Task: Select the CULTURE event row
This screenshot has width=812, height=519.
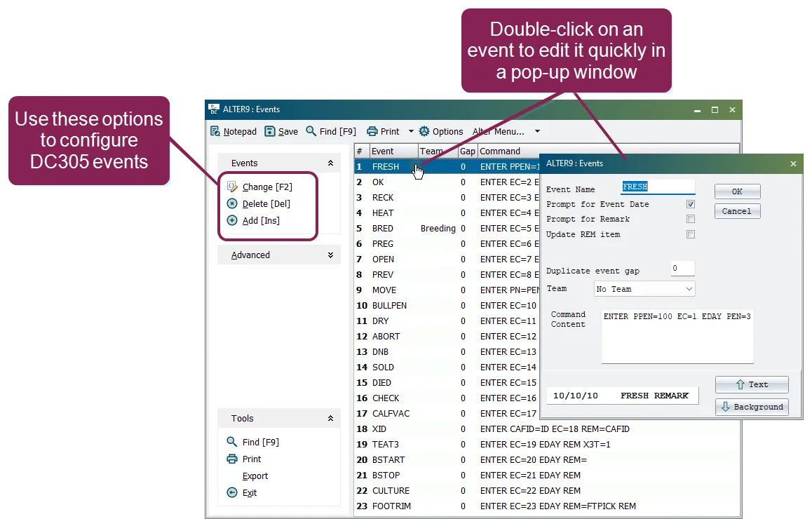Action: [x=546, y=490]
